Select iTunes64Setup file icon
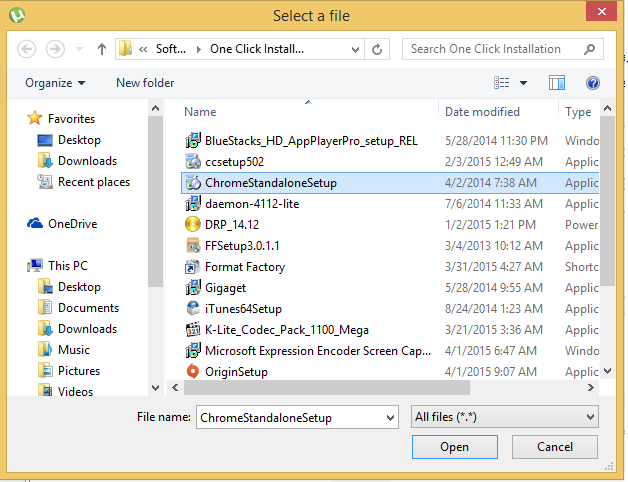The height and width of the screenshot is (482, 628). [x=193, y=309]
